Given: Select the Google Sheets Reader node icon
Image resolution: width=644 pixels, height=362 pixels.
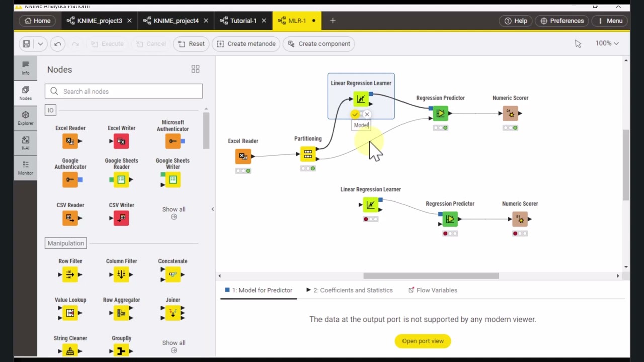Looking at the screenshot, I should [121, 179].
